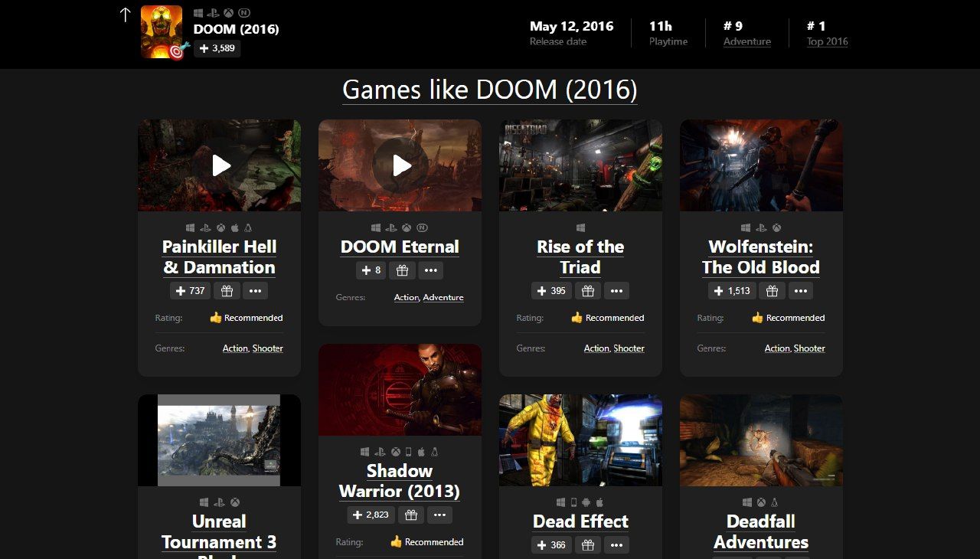The height and width of the screenshot is (559, 980).
Task: Open the three-dots menu for DOOM Eternal
Action: point(431,270)
